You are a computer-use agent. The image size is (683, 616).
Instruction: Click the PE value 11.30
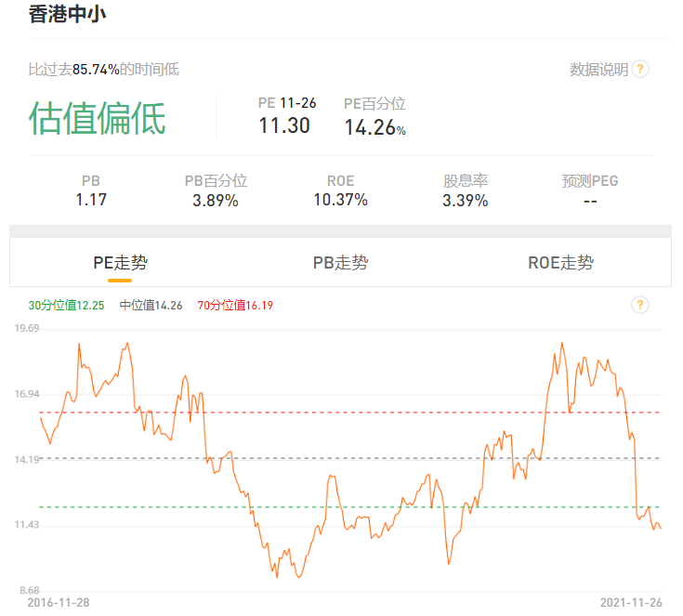pyautogui.click(x=284, y=125)
